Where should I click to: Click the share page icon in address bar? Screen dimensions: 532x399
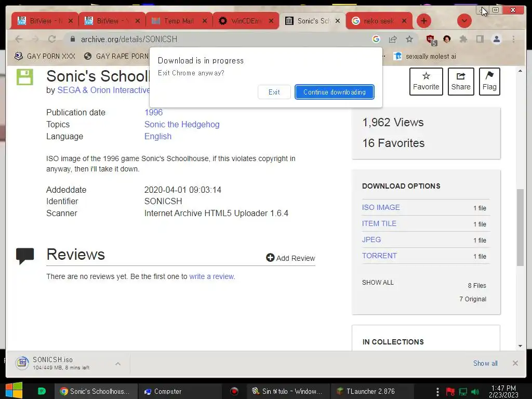[x=393, y=39]
